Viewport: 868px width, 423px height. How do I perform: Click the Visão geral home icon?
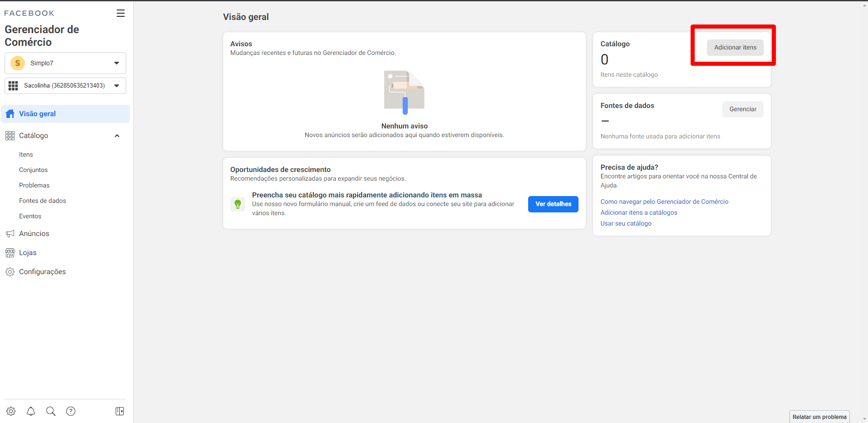point(10,114)
